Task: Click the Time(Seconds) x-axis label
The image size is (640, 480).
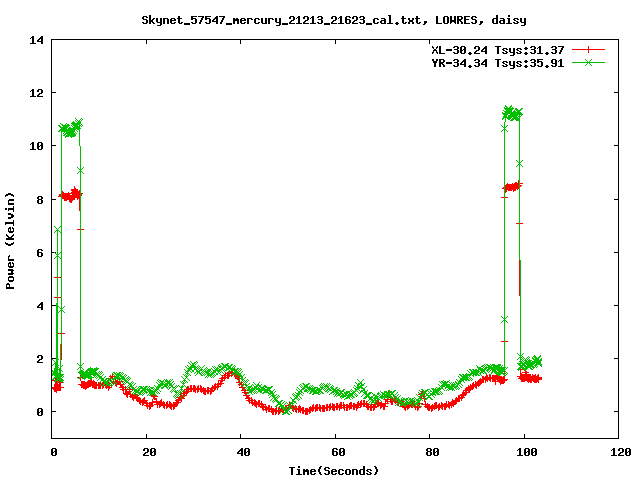Action: [x=333, y=471]
